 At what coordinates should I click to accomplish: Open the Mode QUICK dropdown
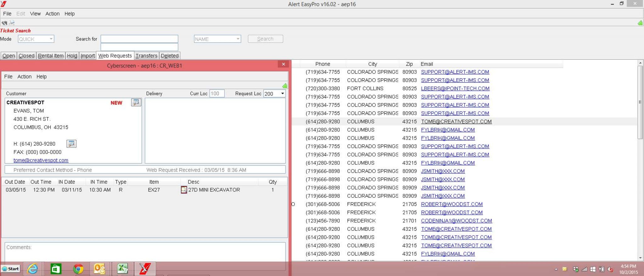51,39
